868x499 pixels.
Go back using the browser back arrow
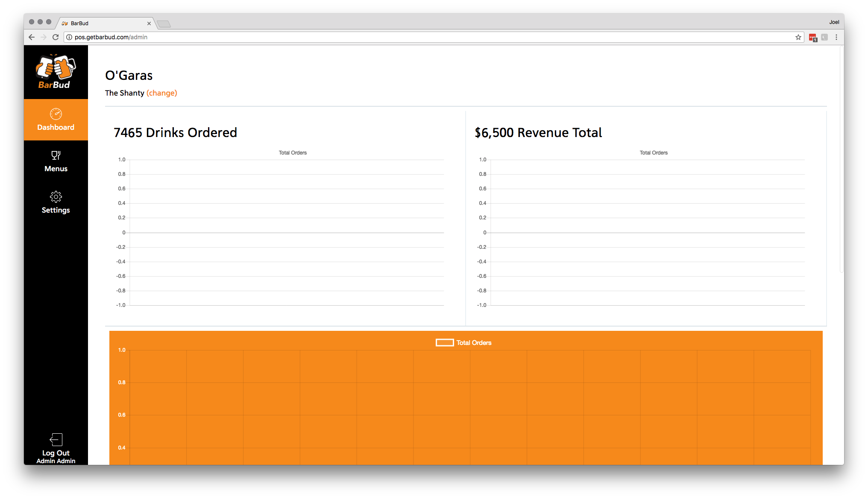point(32,37)
